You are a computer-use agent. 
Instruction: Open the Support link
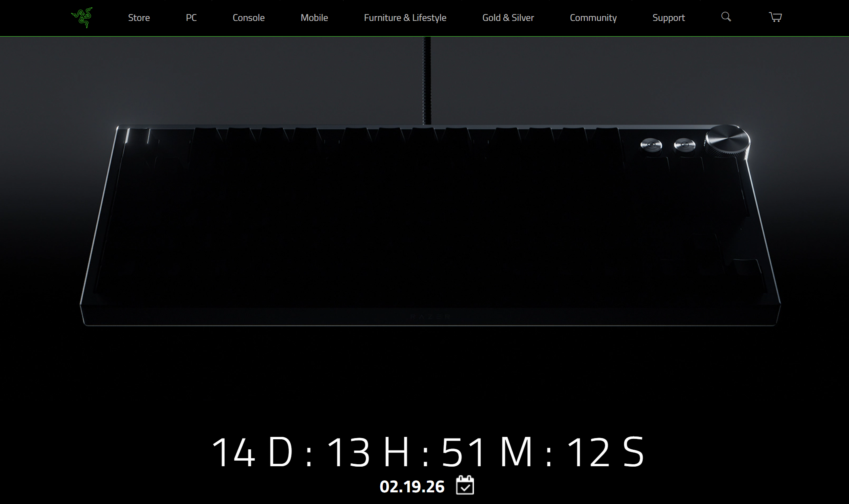669,18
